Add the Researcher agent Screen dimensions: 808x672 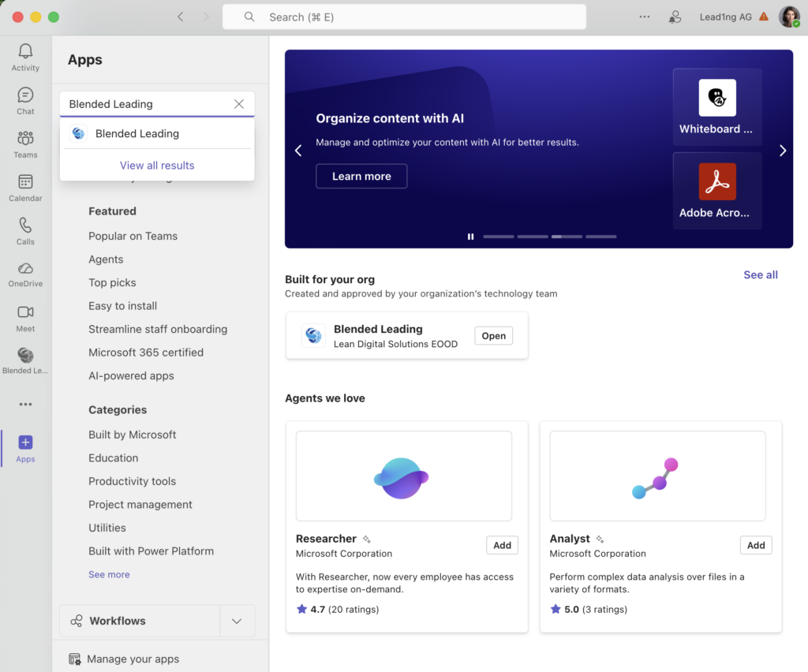502,545
